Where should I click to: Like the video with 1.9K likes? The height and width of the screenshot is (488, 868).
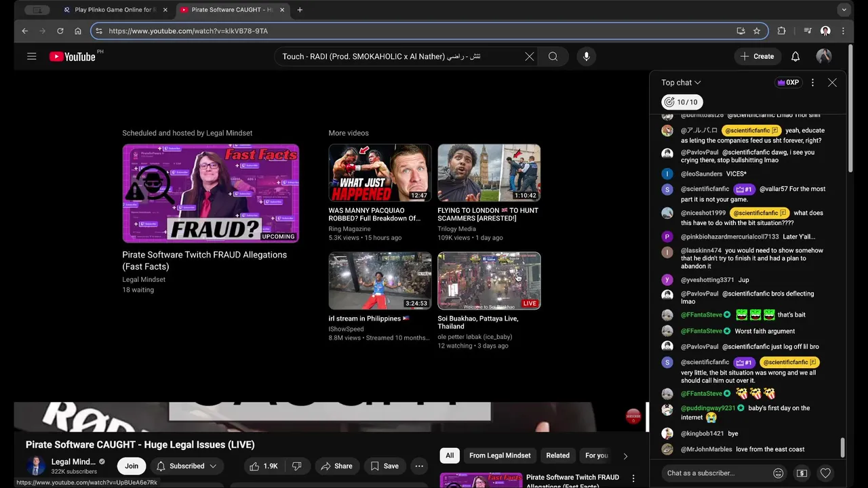(x=263, y=466)
